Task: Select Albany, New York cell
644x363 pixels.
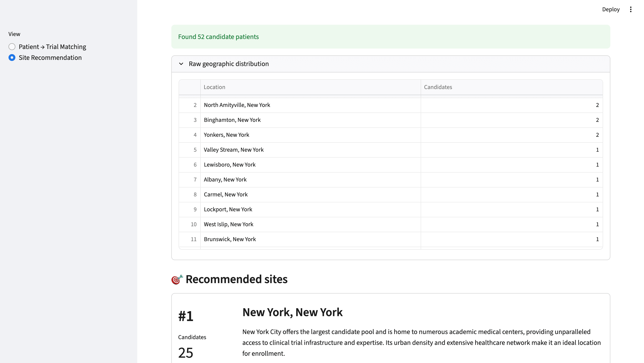Action: (310, 180)
